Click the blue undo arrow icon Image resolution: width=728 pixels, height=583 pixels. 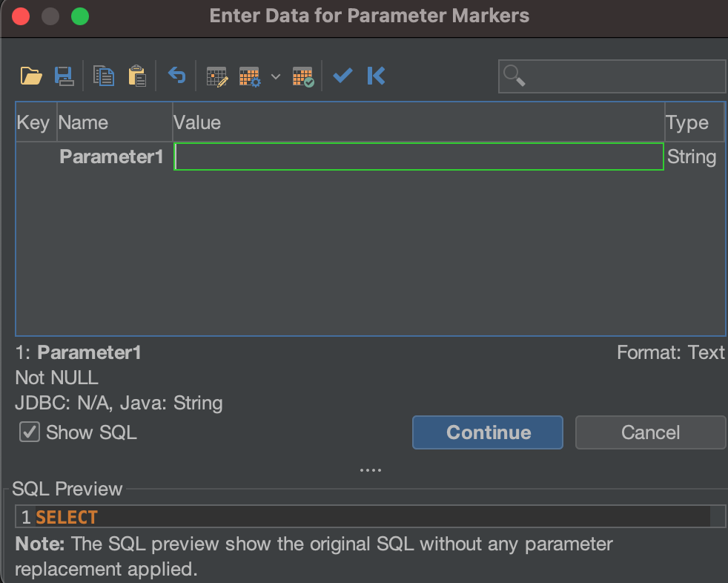pyautogui.click(x=176, y=75)
